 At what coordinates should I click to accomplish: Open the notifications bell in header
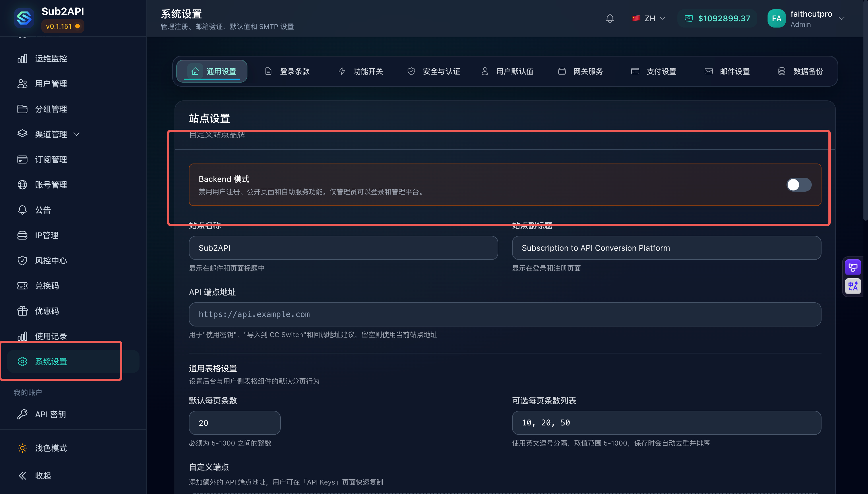[x=610, y=18]
